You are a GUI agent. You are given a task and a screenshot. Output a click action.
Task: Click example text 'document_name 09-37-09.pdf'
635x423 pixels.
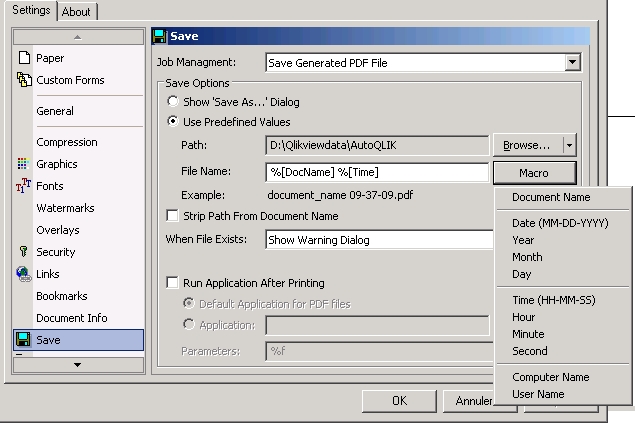(x=340, y=195)
